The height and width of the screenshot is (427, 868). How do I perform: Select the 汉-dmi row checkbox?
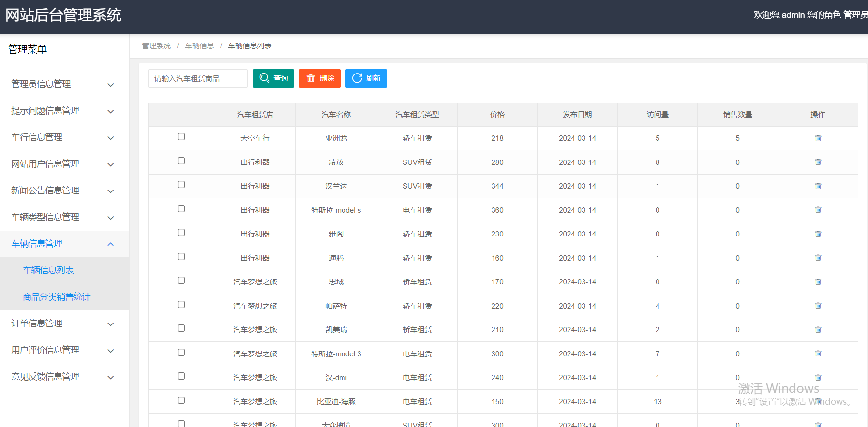coord(181,376)
